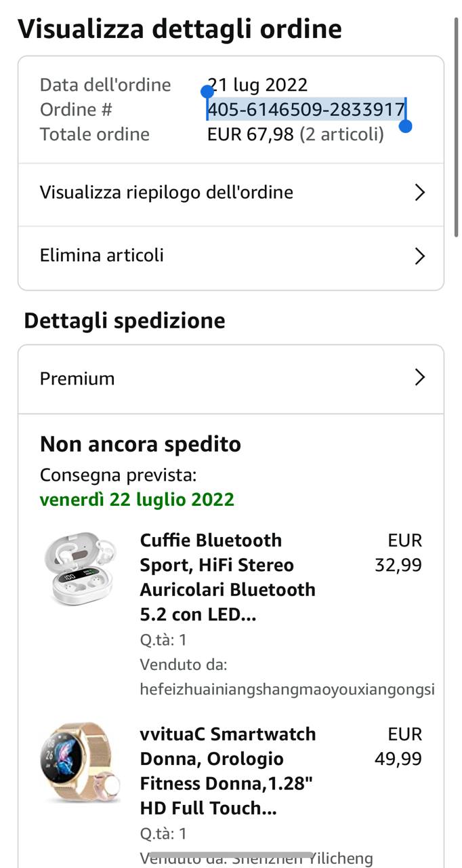Click the highlighted order number
Screen dimensions: 462x868
(x=306, y=109)
